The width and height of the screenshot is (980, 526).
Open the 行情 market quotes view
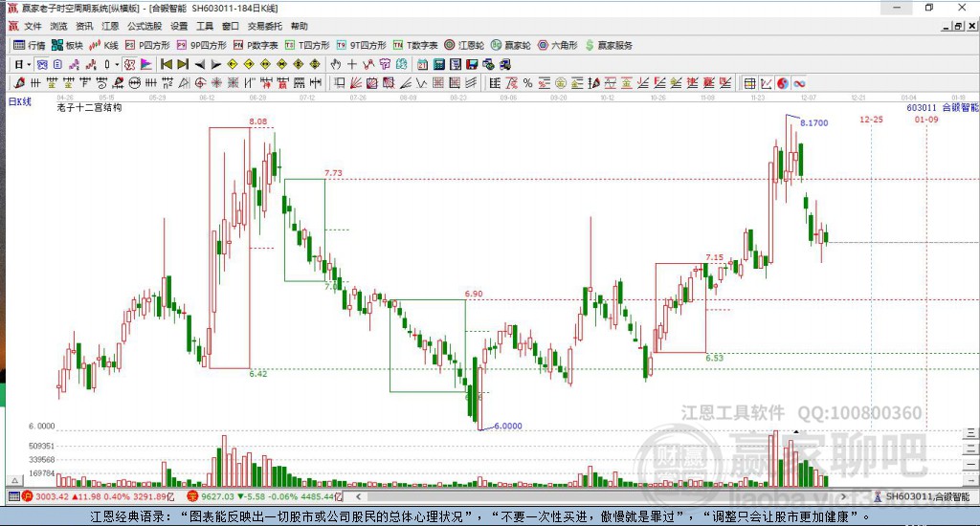tap(30, 45)
